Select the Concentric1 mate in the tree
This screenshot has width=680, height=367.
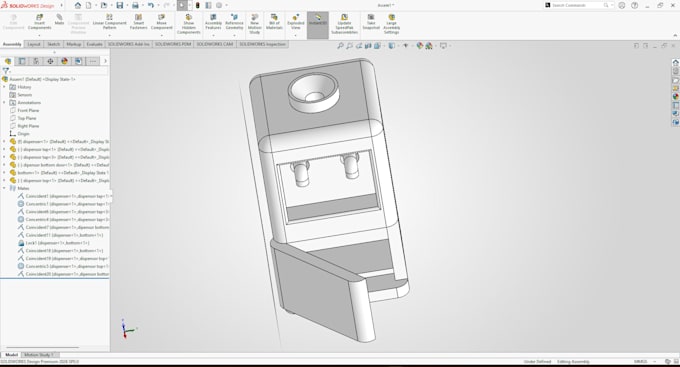coord(67,204)
